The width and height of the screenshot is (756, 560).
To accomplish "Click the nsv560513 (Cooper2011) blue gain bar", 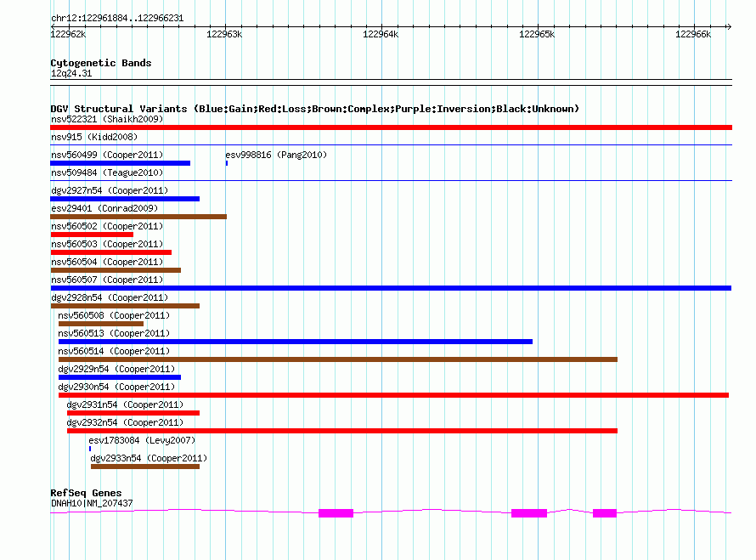I will click(296, 342).
